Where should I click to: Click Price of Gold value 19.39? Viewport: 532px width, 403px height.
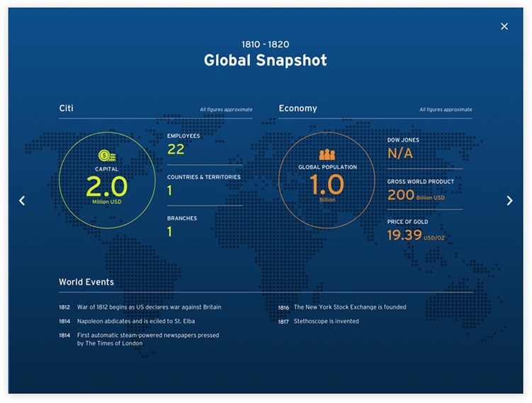pyautogui.click(x=404, y=234)
